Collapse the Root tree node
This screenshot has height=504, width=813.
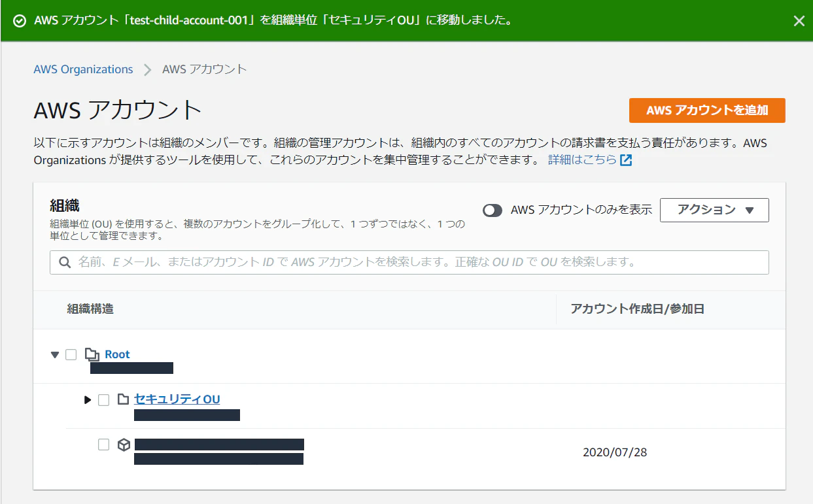pos(55,354)
